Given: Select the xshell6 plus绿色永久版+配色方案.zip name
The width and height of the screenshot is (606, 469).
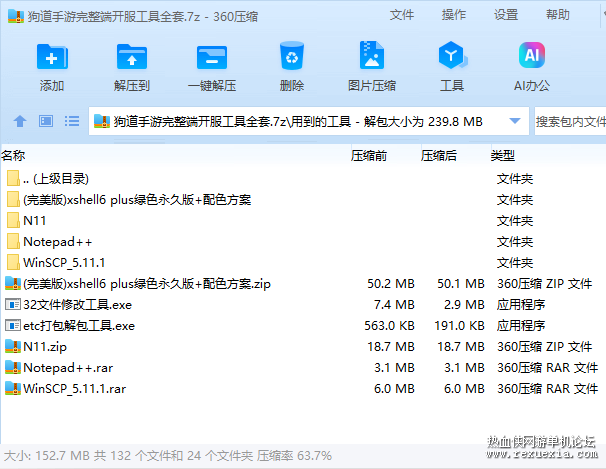Looking at the screenshot, I should 147,284.
